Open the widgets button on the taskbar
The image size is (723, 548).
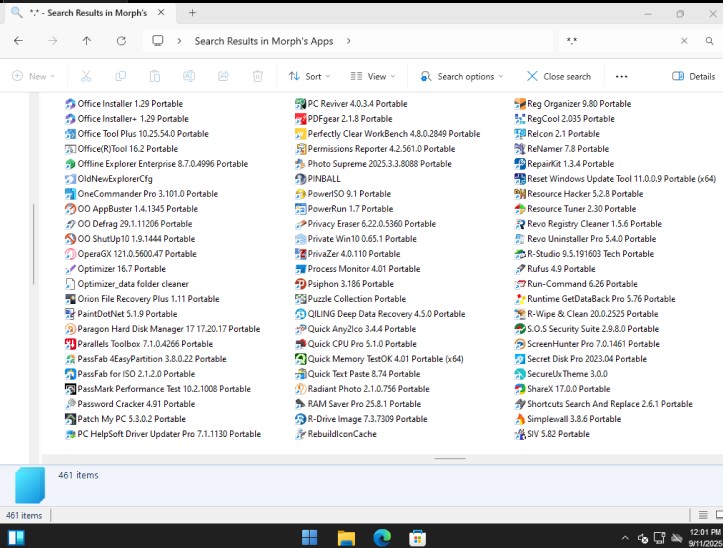(16, 538)
